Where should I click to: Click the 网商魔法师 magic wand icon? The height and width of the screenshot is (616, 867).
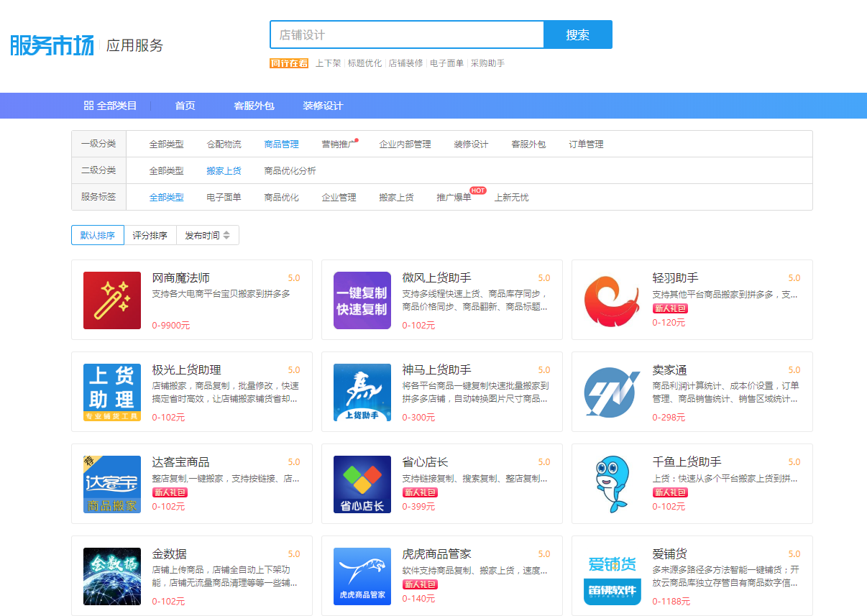[x=112, y=300]
